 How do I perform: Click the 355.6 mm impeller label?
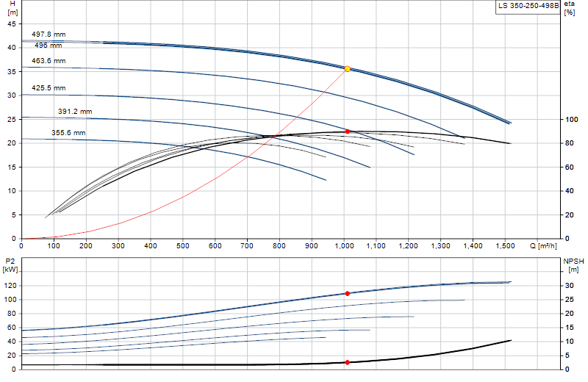[68, 133]
